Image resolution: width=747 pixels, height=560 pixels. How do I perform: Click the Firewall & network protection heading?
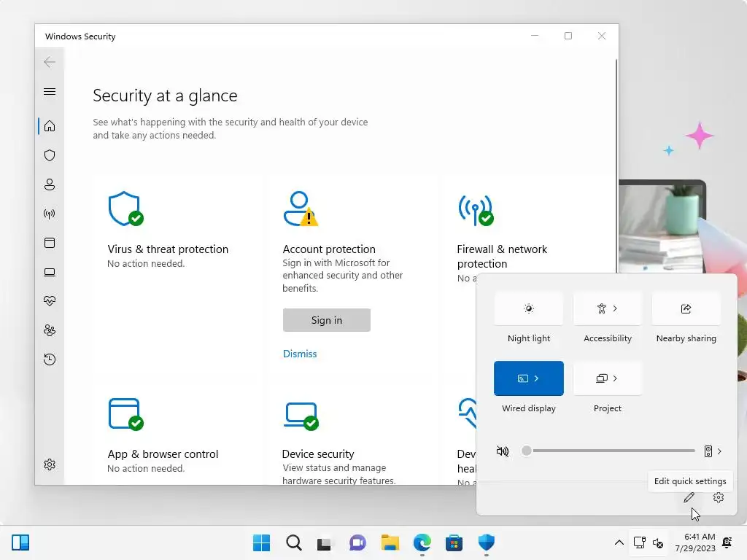tap(502, 256)
